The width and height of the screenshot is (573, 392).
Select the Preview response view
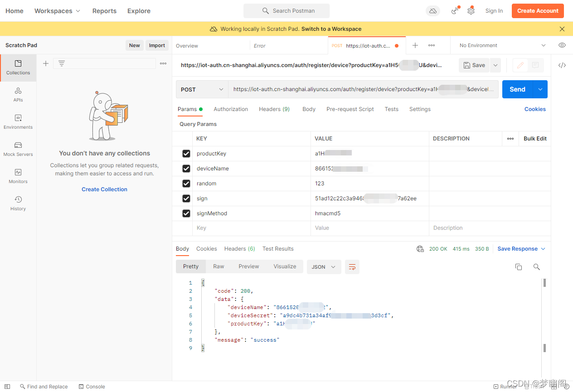tap(249, 266)
